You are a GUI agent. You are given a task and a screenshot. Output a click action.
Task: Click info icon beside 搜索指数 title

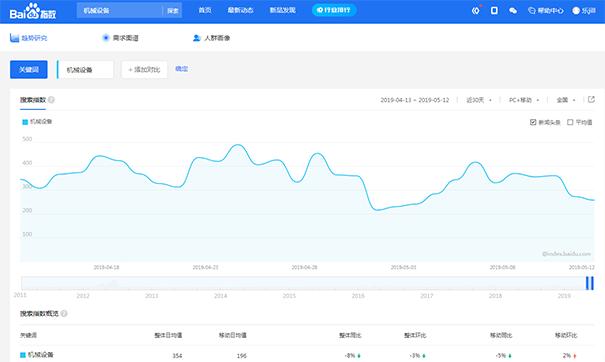51,100
